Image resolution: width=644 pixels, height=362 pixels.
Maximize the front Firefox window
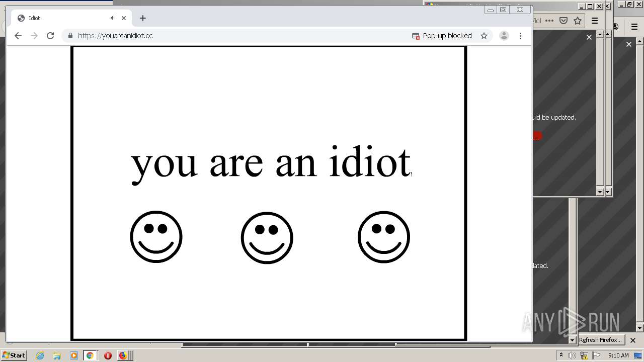(x=591, y=7)
